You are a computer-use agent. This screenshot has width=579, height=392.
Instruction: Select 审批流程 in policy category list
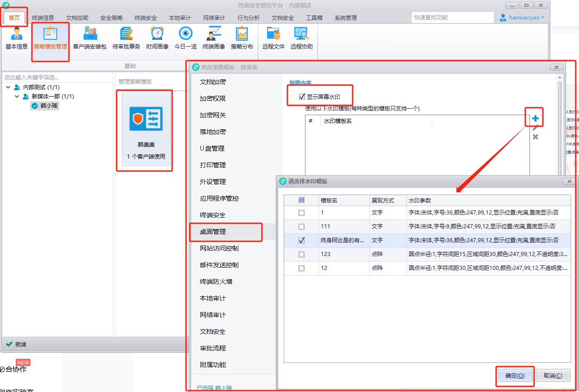click(213, 348)
